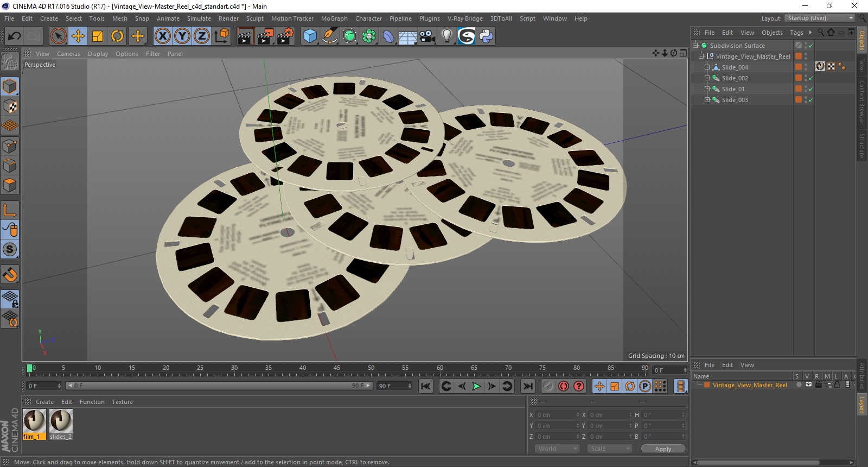Open the MoGraph menu
Viewport: 868px width, 467px height.
[x=334, y=18]
